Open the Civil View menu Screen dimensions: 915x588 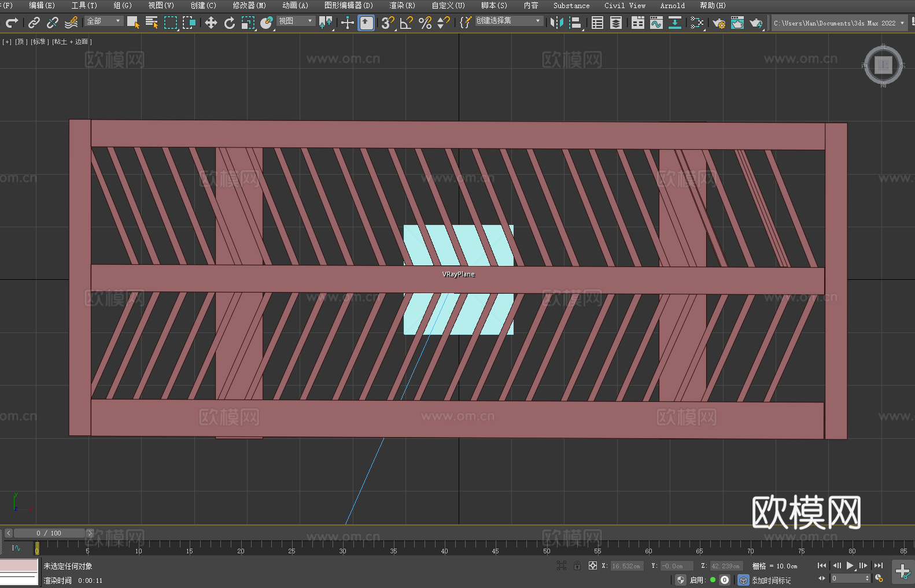[x=625, y=5]
